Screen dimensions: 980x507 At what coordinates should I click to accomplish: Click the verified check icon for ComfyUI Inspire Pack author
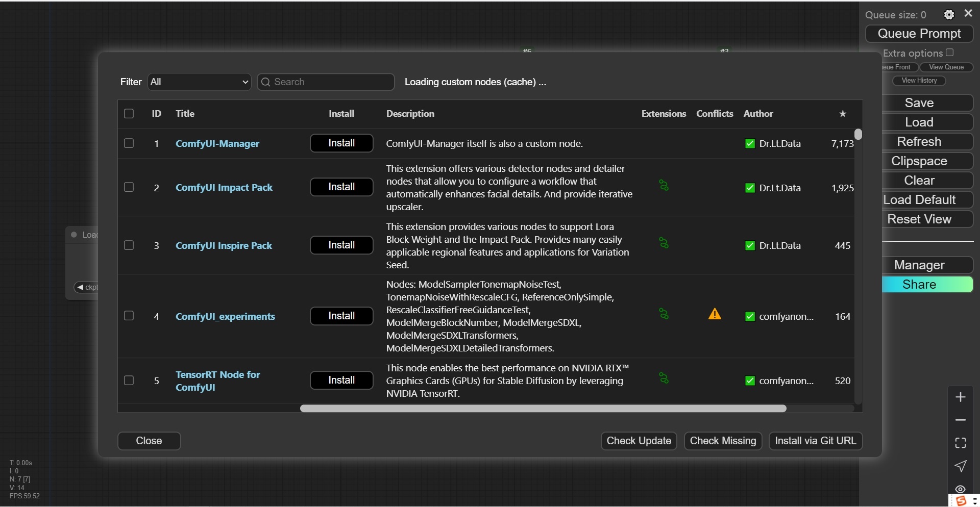[x=750, y=246]
